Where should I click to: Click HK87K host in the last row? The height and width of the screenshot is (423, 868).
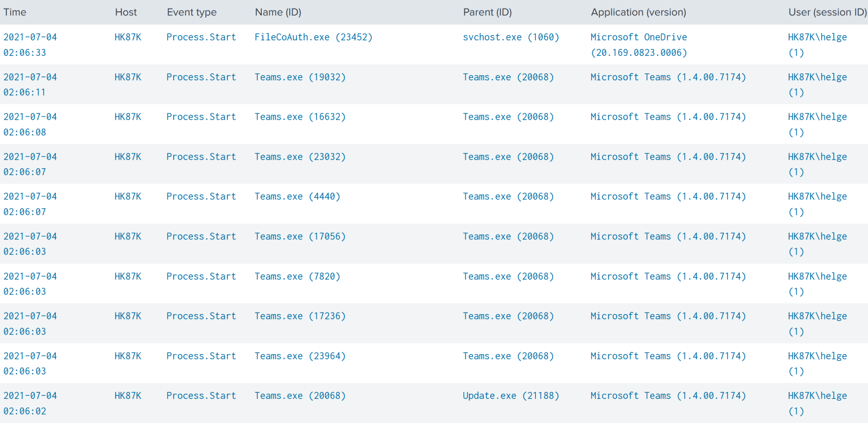(128, 396)
